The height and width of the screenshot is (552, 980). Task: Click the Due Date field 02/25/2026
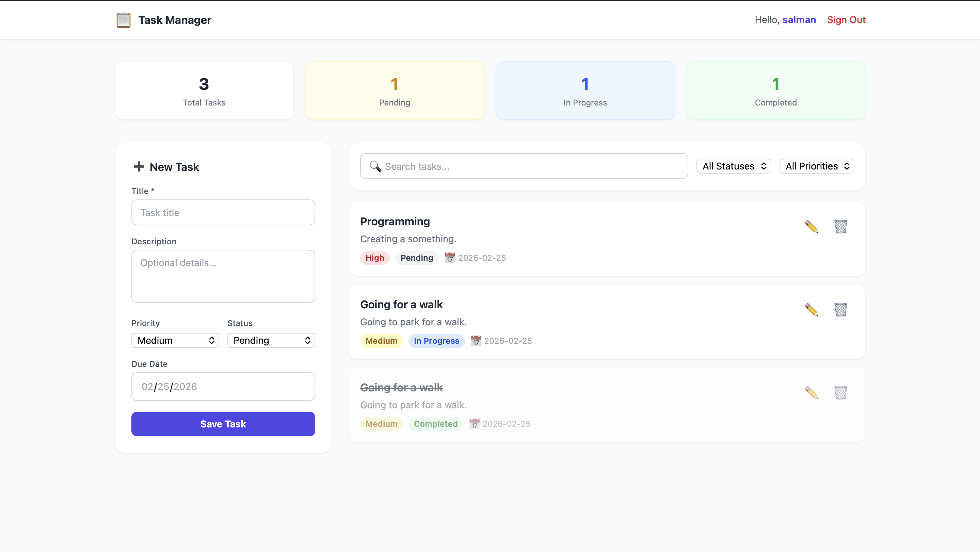(x=223, y=387)
